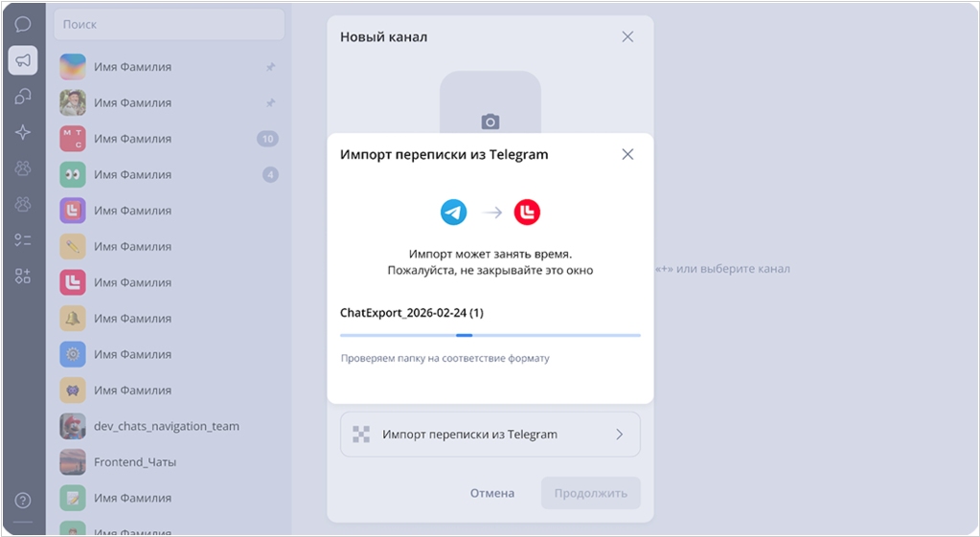Open help via question mark icon
The image size is (980, 537).
coord(23,500)
